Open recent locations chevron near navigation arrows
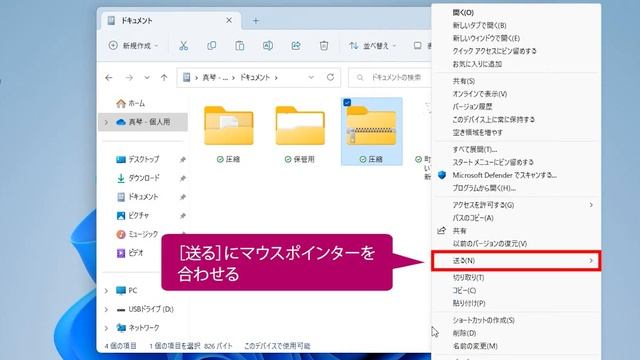 (147, 78)
